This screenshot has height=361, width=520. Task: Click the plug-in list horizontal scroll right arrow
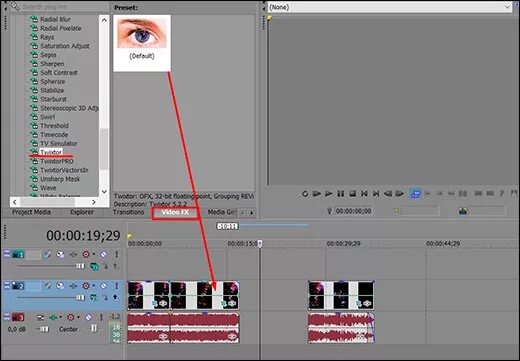click(94, 202)
